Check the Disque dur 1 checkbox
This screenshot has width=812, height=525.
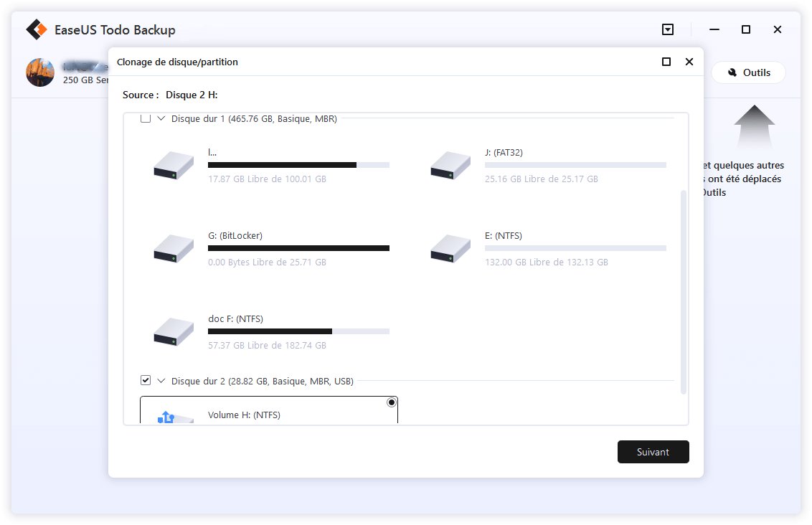pos(146,118)
